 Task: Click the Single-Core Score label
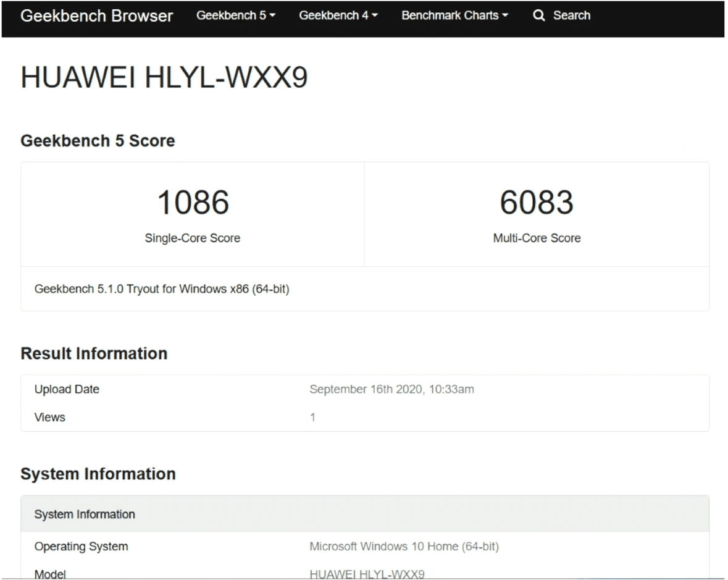point(193,238)
